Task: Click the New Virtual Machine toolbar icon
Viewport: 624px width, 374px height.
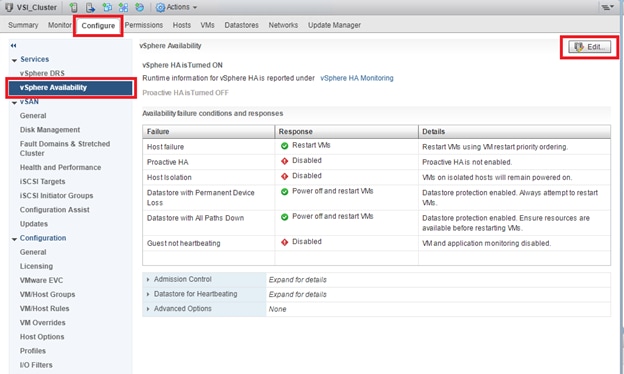Action: [107, 7]
